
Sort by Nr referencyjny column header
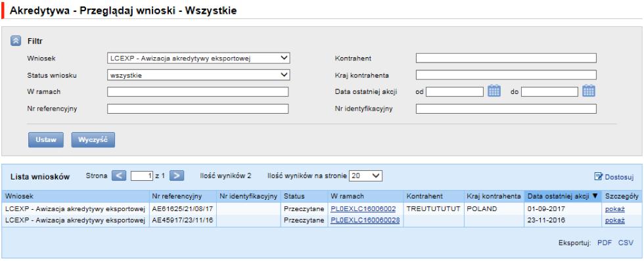coord(183,196)
